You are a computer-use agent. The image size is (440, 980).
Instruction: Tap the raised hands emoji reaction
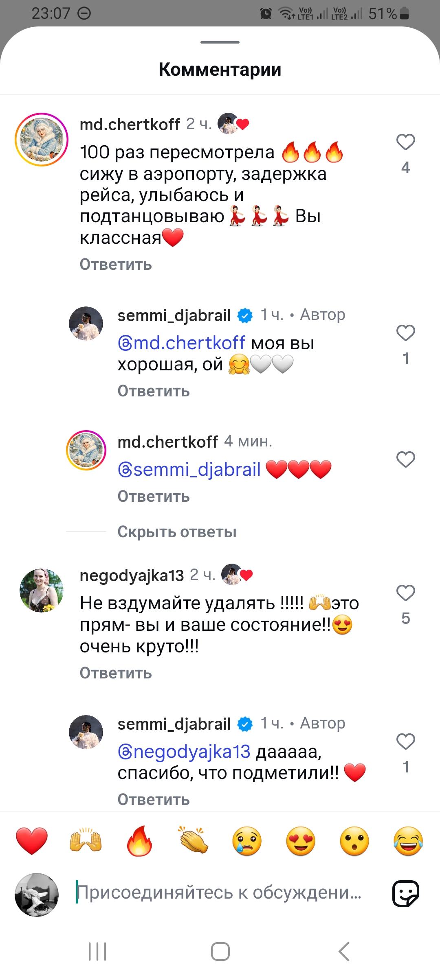tap(86, 841)
